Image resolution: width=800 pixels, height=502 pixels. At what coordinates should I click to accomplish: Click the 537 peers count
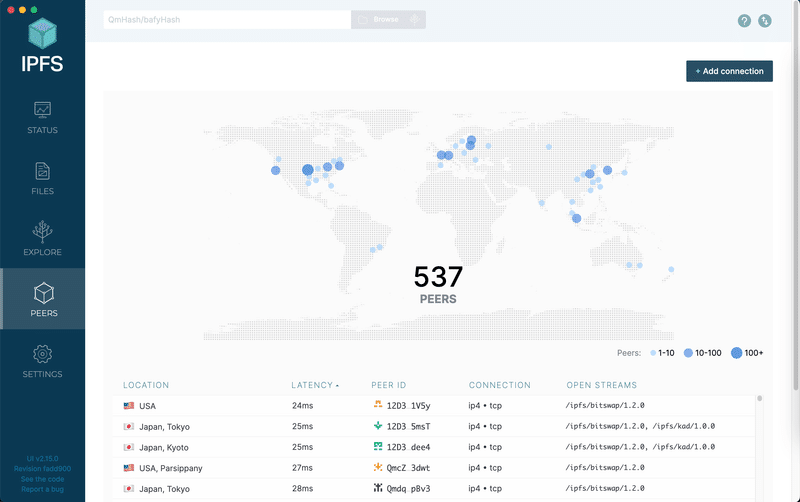[x=438, y=277]
